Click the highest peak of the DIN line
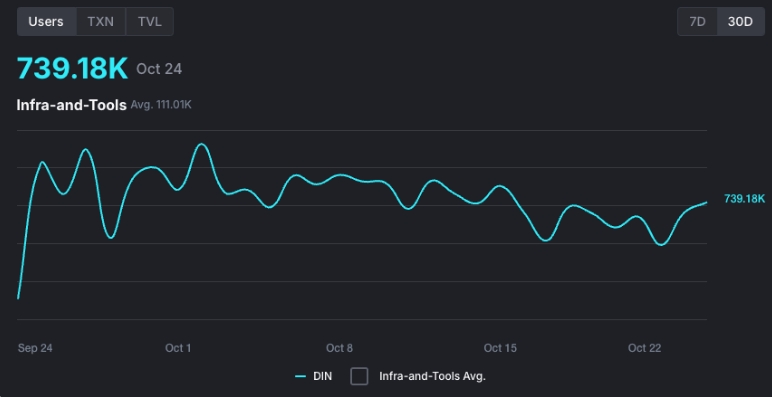The height and width of the screenshot is (397, 772). (x=201, y=144)
